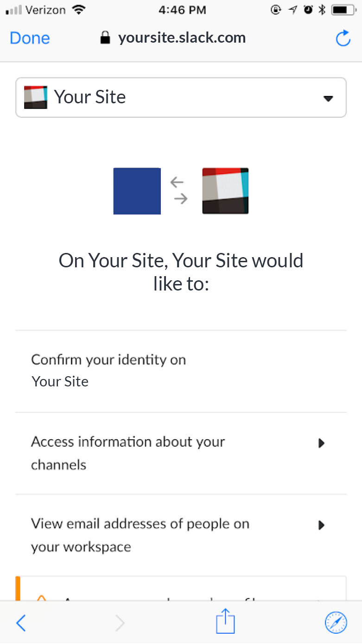Tap the two-way arrows icon between logos
Screen dimensions: 362x644
(x=179, y=191)
